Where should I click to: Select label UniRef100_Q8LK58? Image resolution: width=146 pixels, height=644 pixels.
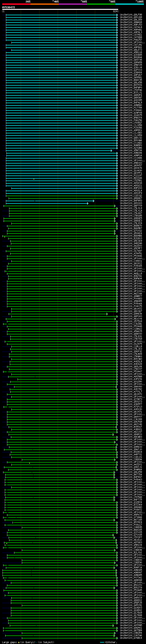point(131,82)
